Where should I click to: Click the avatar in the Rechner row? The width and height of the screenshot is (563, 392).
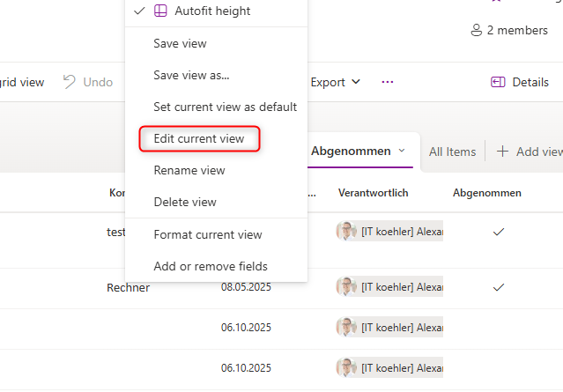(x=346, y=287)
